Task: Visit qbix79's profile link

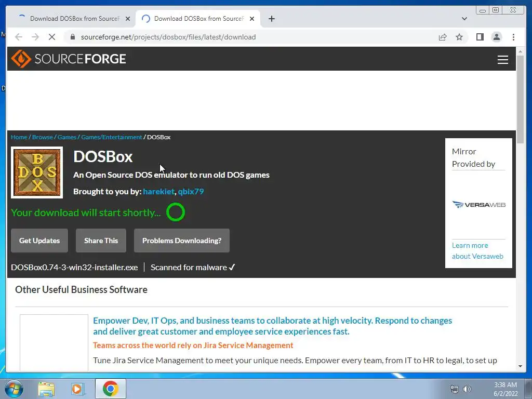Action: tap(191, 191)
